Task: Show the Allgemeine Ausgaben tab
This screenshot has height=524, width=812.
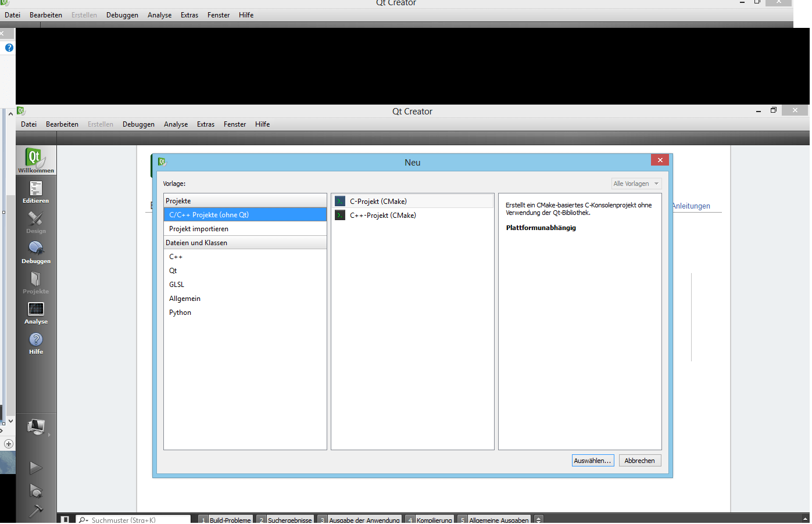Action: pos(494,520)
